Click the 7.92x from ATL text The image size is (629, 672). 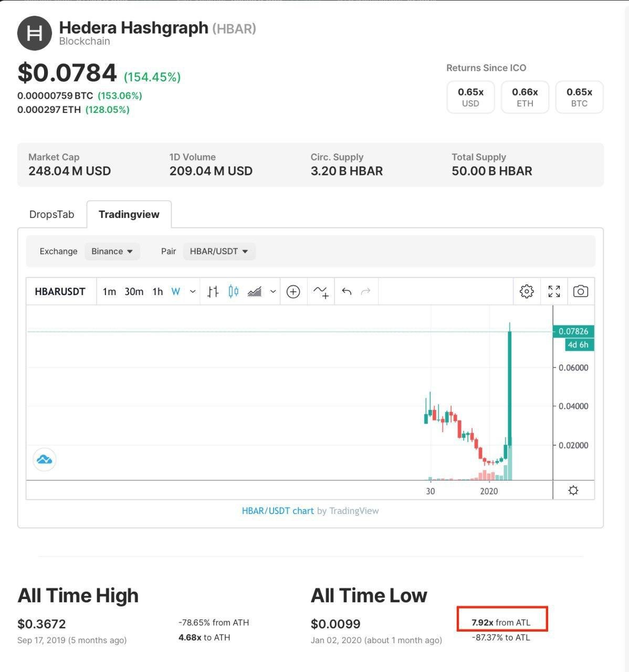coord(501,623)
